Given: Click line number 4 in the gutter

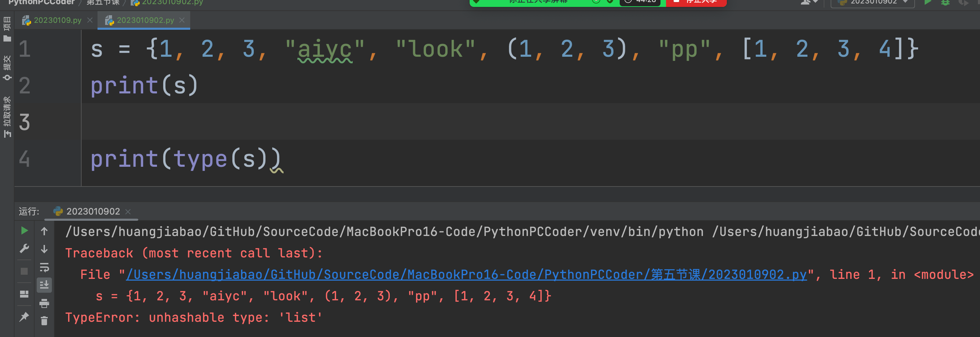Looking at the screenshot, I should point(25,158).
